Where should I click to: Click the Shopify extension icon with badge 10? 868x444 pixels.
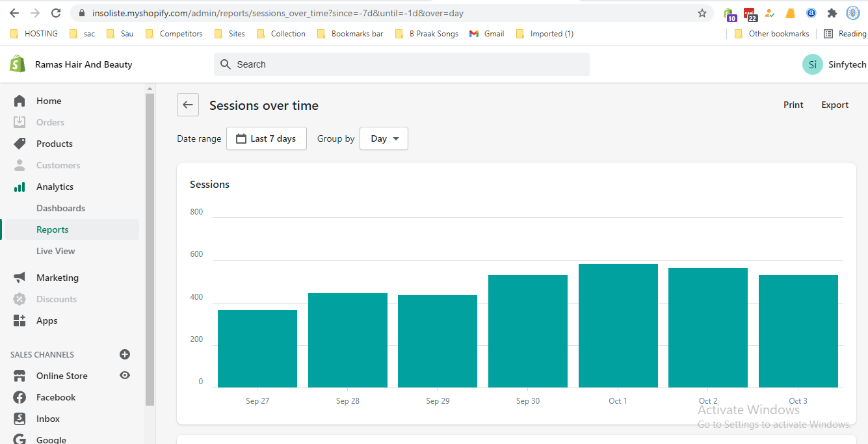[730, 14]
